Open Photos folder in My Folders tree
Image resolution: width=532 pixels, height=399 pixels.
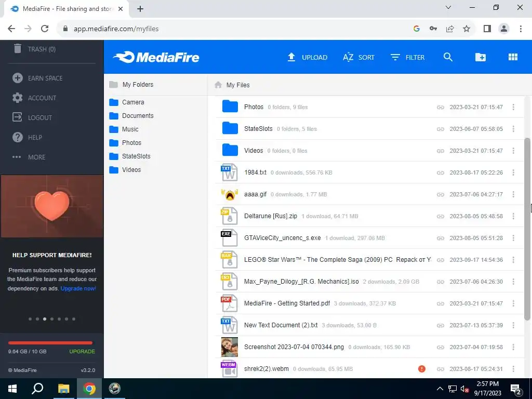pos(125,143)
